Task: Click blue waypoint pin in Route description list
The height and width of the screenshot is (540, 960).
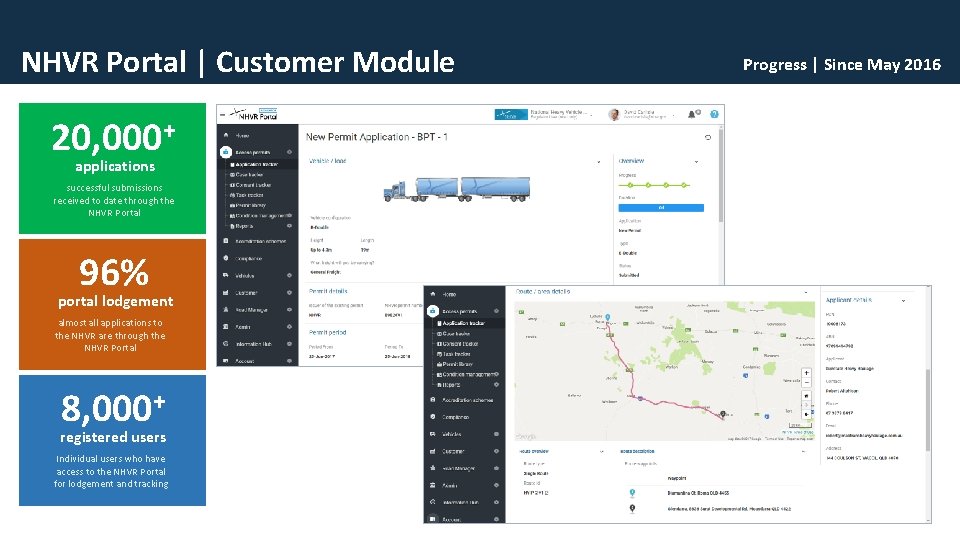Action: (632, 493)
